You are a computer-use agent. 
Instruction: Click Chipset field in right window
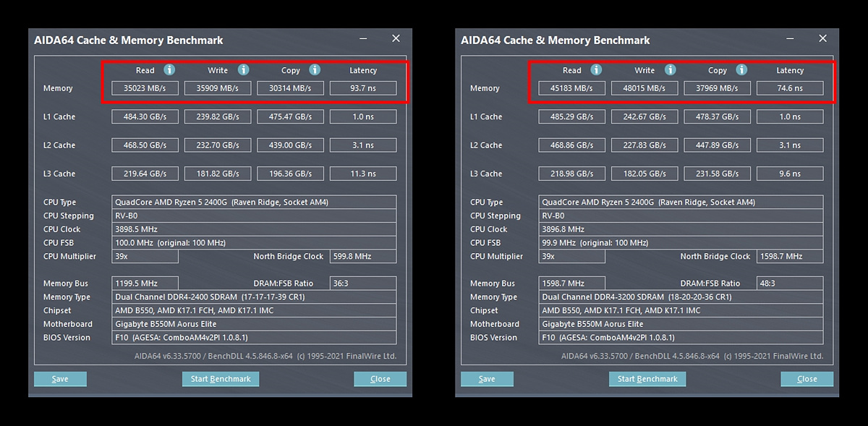(681, 310)
